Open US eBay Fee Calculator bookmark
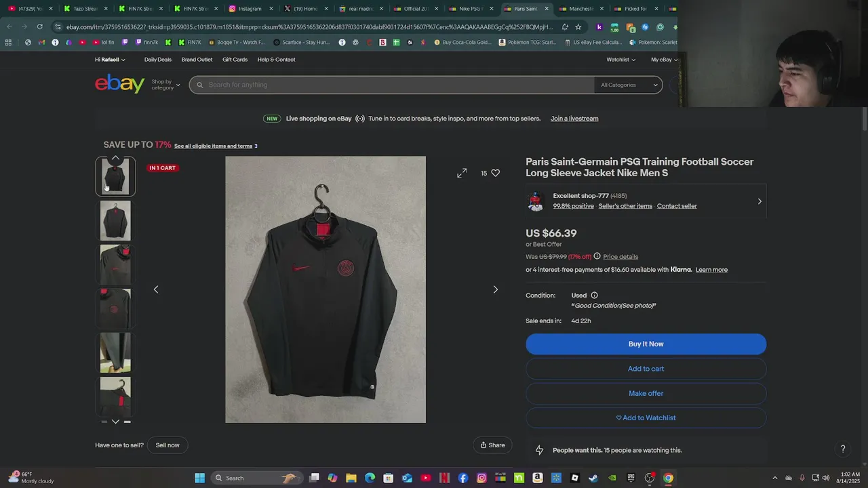 [593, 42]
